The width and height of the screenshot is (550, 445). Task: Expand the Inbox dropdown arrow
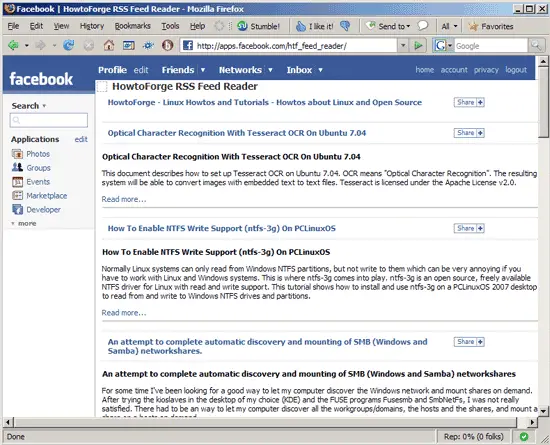[320, 70]
